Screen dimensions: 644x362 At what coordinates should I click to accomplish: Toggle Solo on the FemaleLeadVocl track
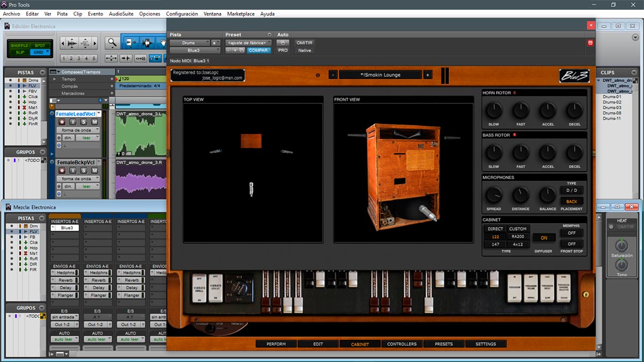click(x=83, y=122)
